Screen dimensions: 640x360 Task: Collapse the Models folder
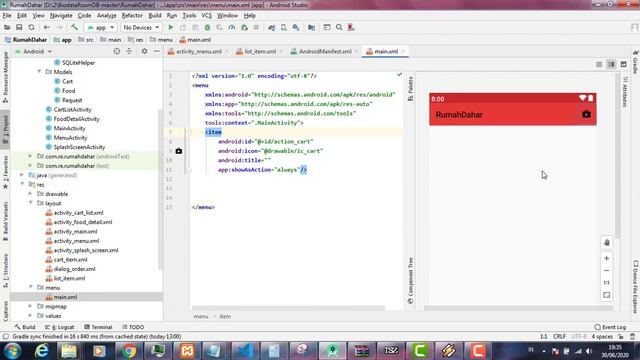39,71
